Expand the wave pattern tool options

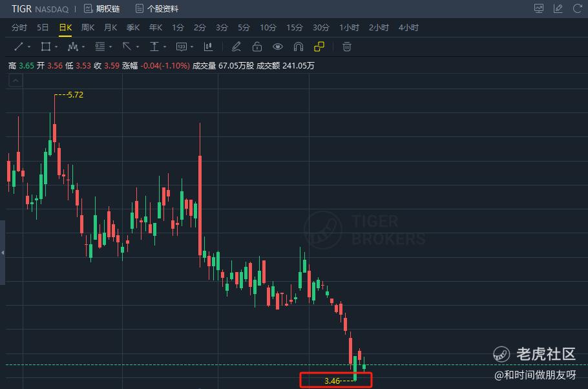[83, 47]
